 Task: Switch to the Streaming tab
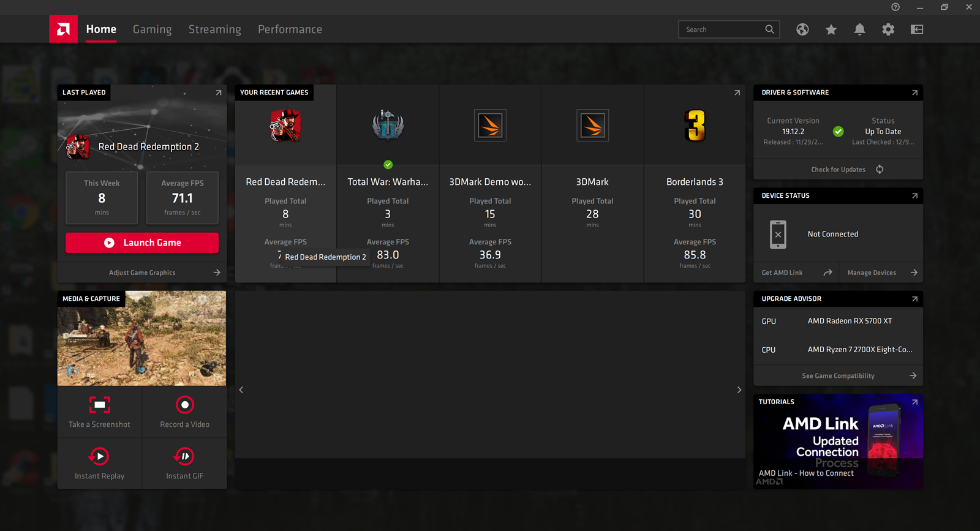pos(215,29)
